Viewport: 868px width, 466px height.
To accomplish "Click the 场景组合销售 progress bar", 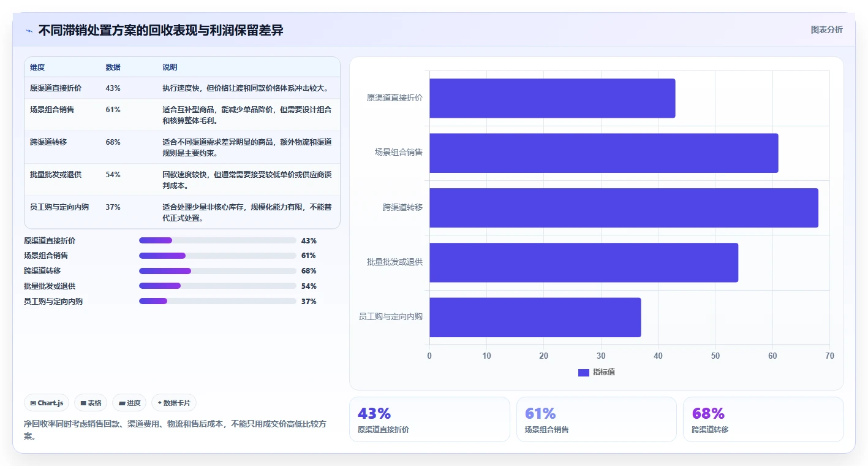I will click(217, 256).
